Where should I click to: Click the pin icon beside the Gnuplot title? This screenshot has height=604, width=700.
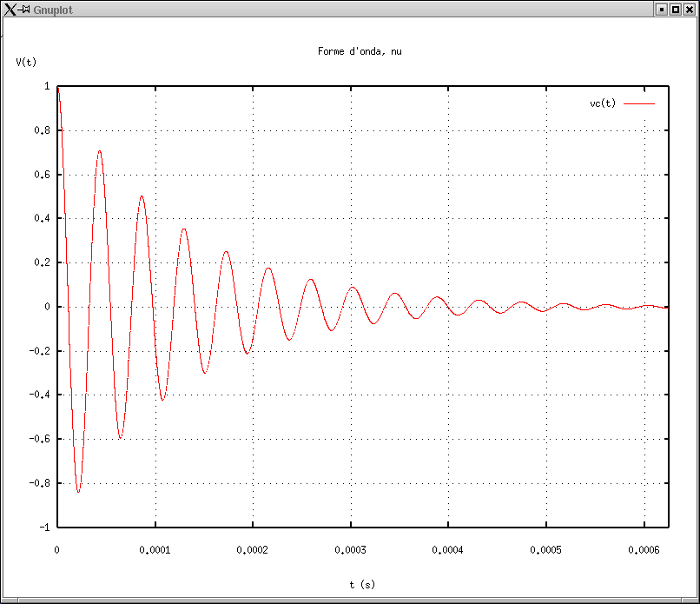point(25,9)
